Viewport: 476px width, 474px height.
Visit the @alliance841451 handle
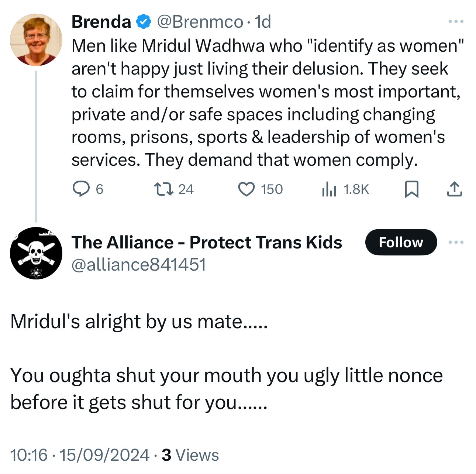tap(138, 265)
